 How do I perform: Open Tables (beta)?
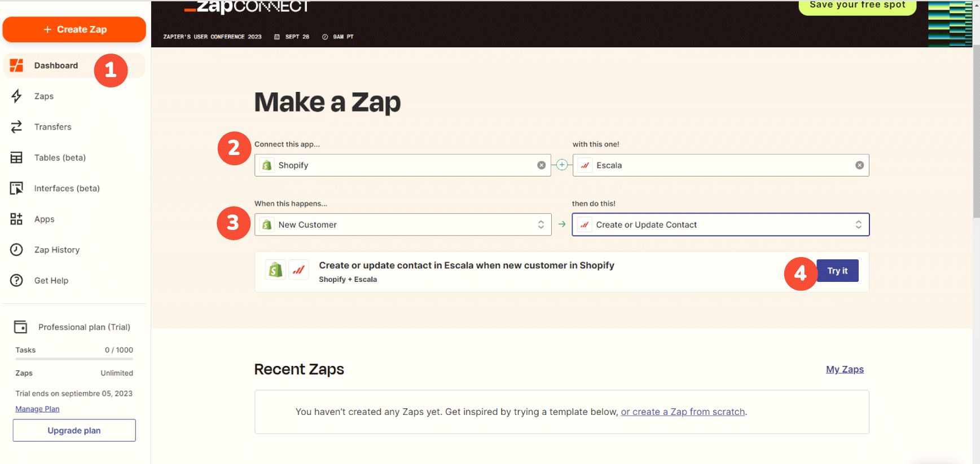[x=60, y=158]
